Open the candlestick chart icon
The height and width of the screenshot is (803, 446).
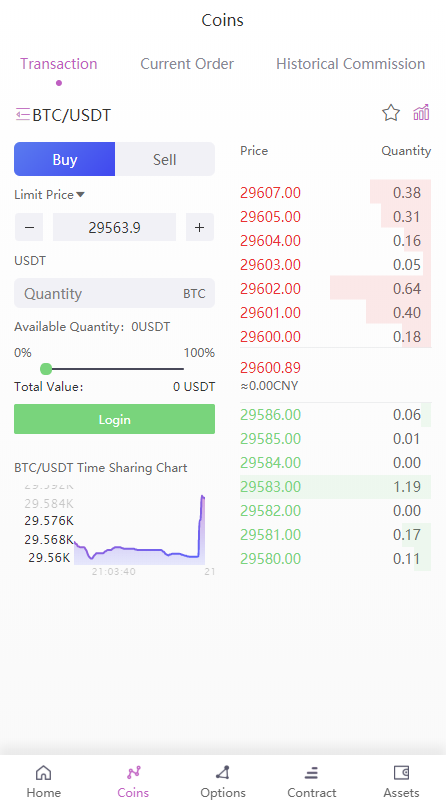[x=421, y=113]
